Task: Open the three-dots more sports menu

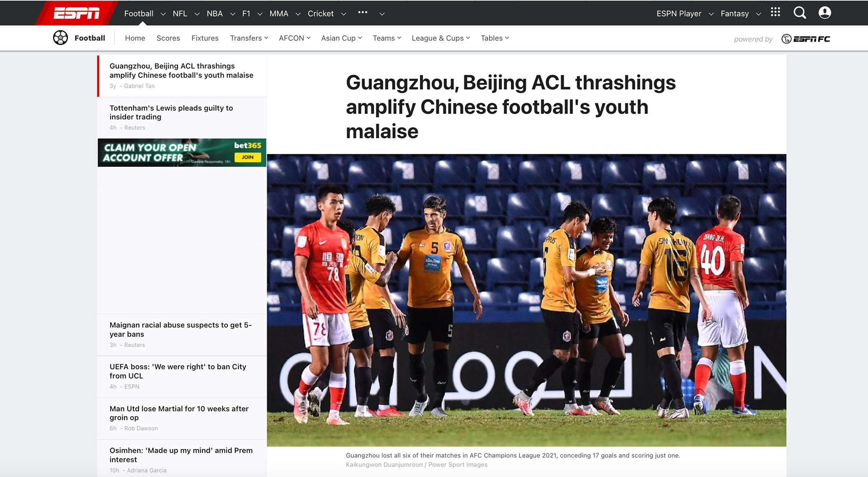Action: [x=363, y=13]
